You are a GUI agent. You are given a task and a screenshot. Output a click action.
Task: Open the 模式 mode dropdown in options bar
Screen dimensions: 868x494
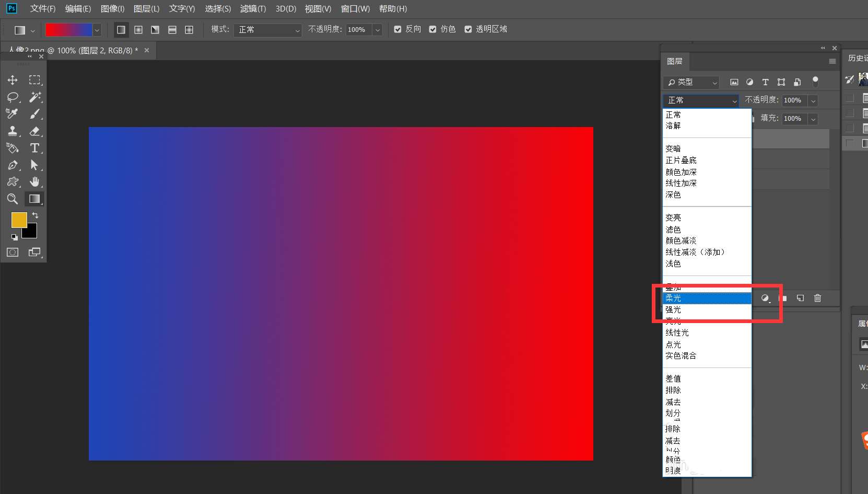(x=267, y=30)
